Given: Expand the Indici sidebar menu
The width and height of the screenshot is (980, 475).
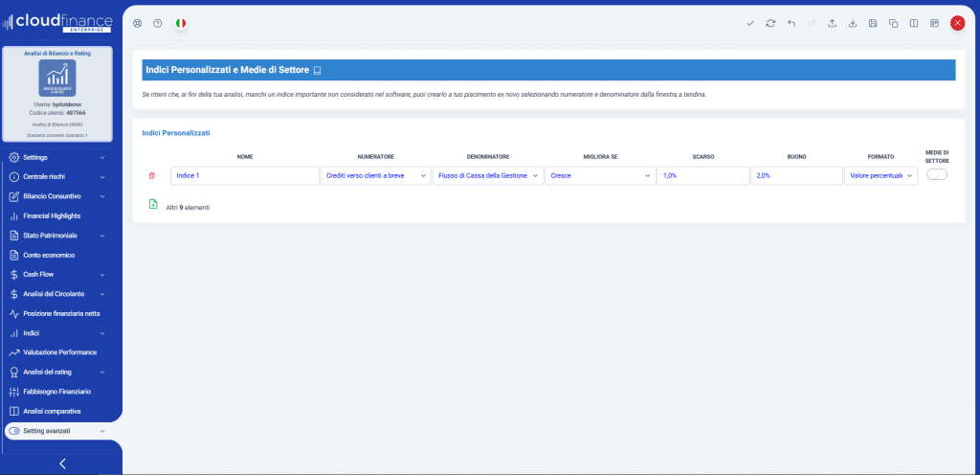Looking at the screenshot, I should click(57, 333).
